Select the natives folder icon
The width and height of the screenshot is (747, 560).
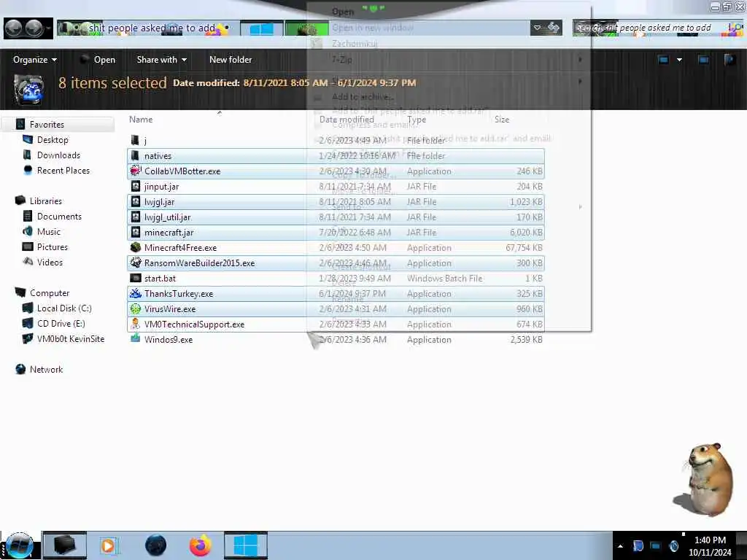135,156
